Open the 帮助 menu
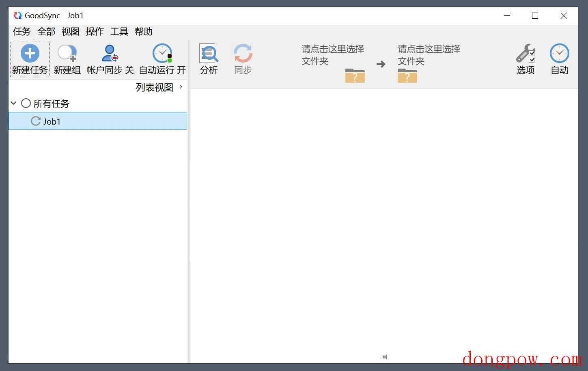588x371 pixels. [144, 32]
